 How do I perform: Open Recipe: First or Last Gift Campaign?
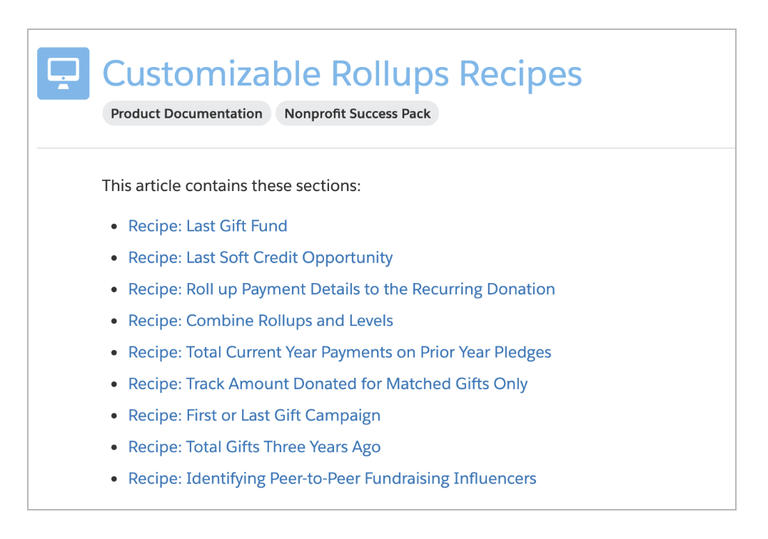(254, 416)
